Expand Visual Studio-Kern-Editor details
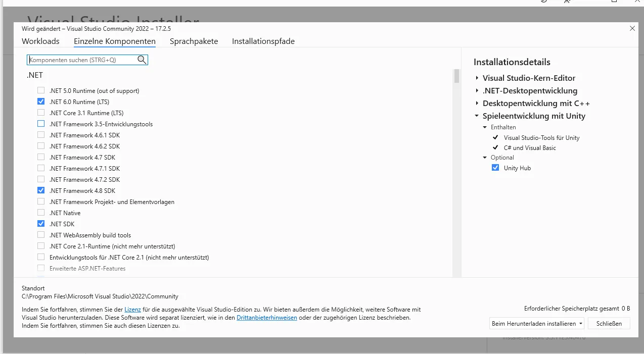 [x=477, y=78]
